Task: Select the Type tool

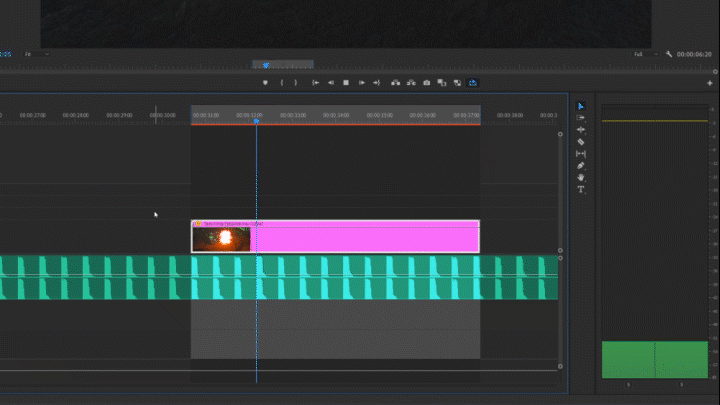Action: click(x=581, y=189)
